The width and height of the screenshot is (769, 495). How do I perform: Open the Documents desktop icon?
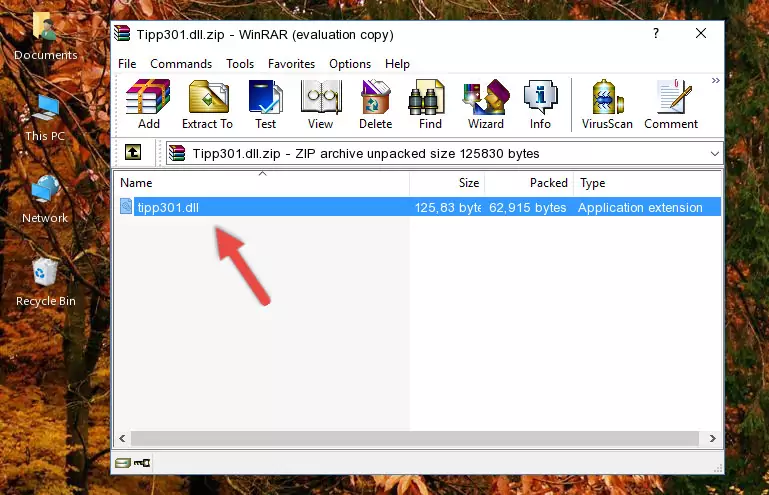45,36
